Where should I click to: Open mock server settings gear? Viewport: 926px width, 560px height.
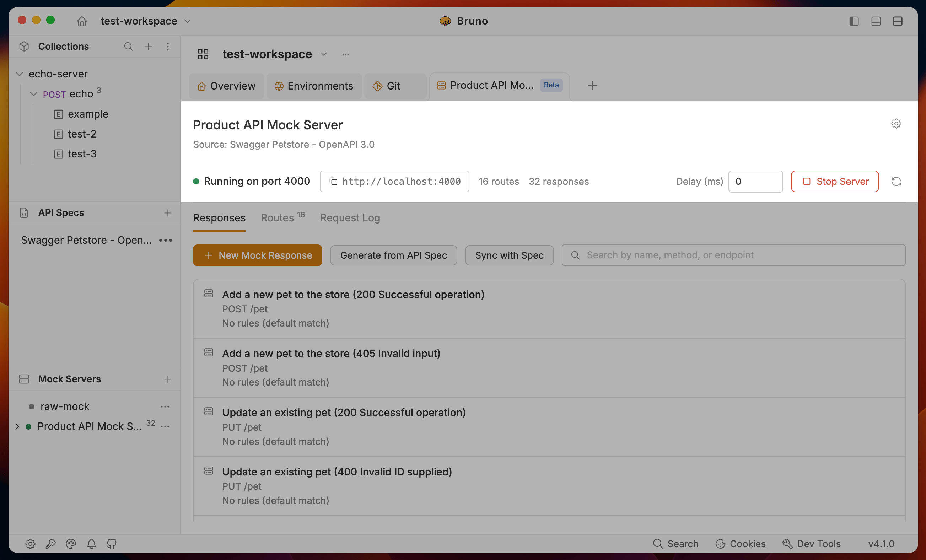click(x=896, y=124)
